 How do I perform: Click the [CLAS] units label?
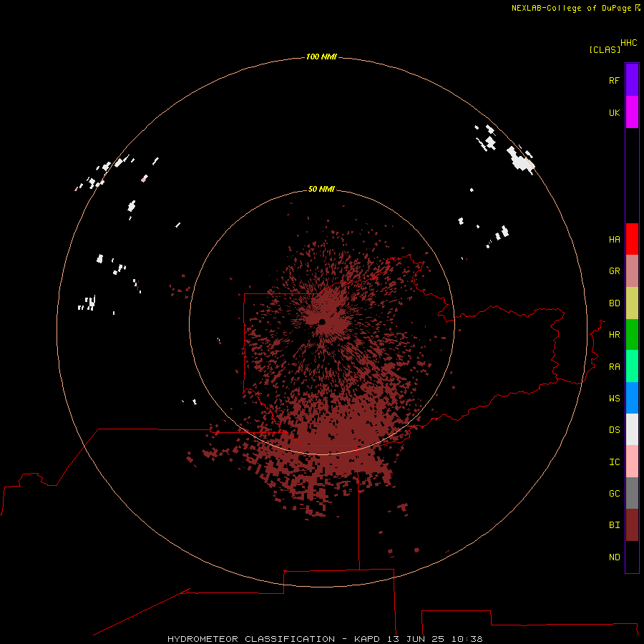[605, 49]
